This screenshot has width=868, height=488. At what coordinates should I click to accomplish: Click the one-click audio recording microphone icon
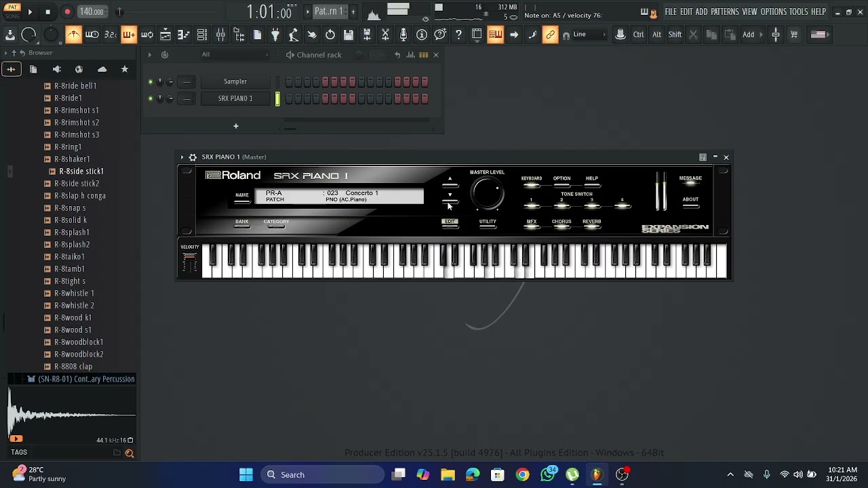tap(403, 35)
